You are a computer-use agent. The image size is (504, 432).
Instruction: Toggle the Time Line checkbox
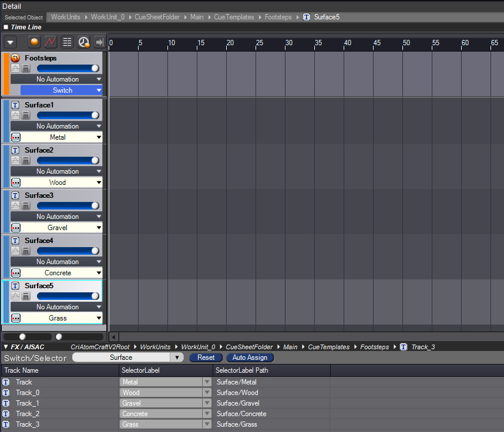click(6, 27)
